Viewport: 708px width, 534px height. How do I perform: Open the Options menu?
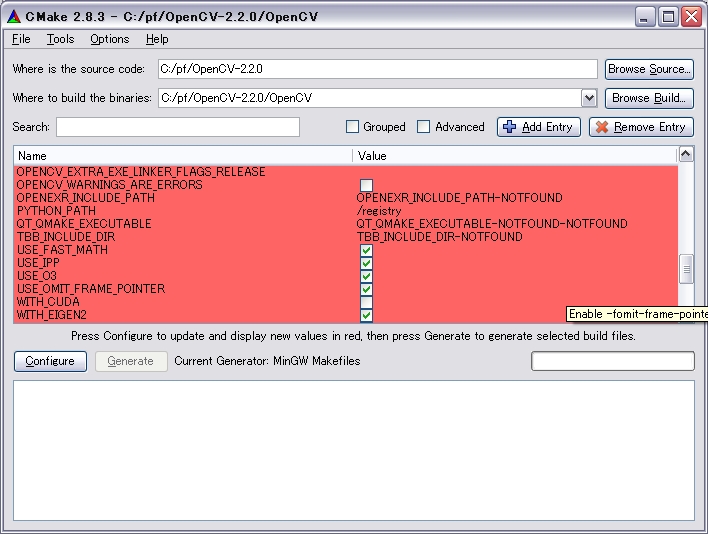pos(110,39)
